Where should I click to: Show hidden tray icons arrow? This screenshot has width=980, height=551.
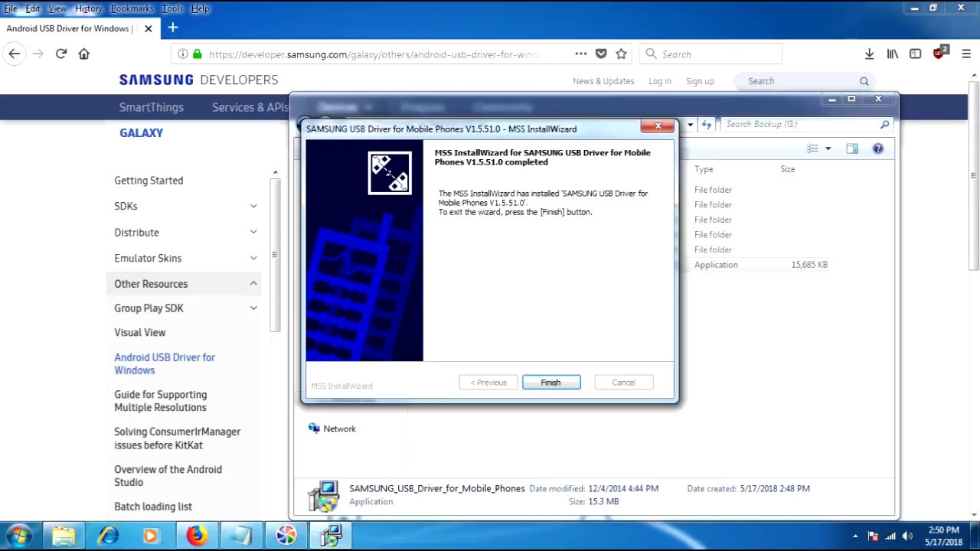(x=855, y=536)
